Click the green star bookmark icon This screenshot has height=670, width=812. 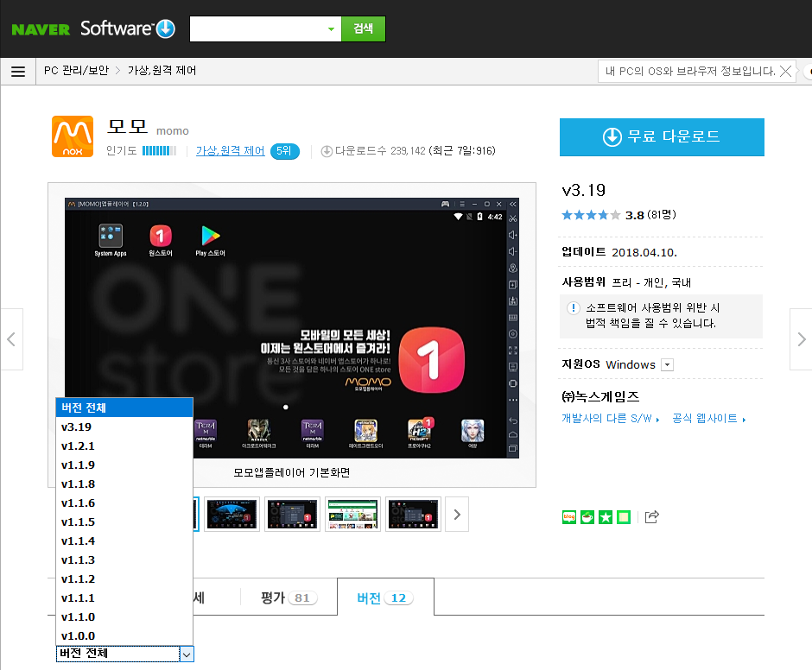606,516
